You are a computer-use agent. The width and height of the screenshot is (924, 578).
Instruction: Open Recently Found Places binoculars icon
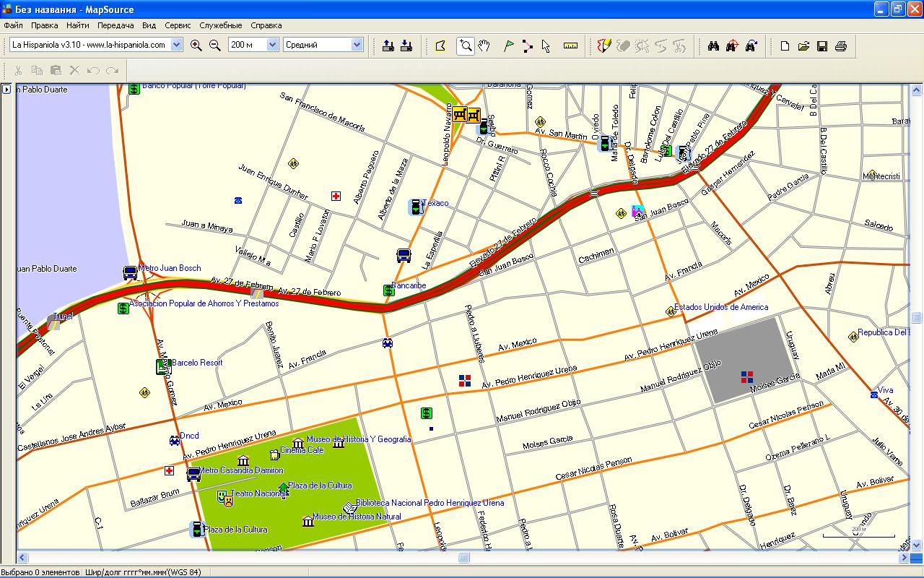click(x=751, y=46)
